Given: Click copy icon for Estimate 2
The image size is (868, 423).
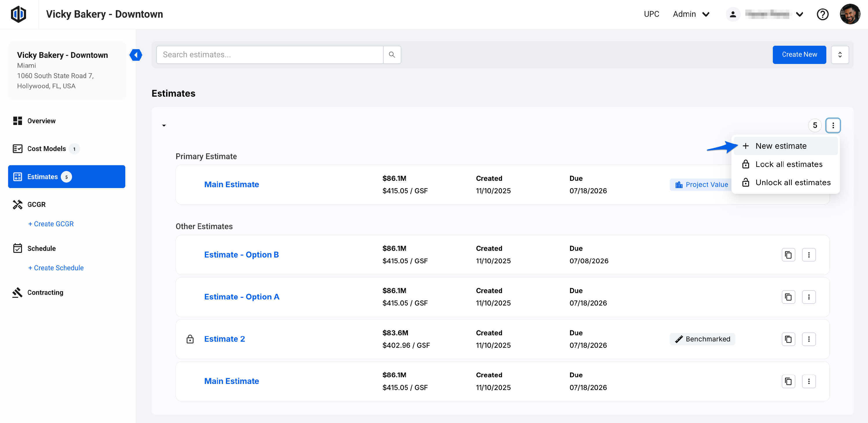Looking at the screenshot, I should pyautogui.click(x=788, y=339).
